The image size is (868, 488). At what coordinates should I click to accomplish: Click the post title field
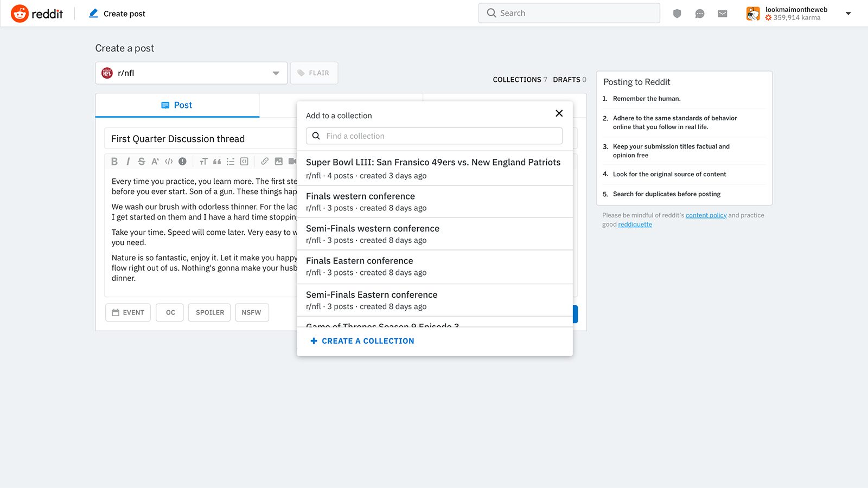(x=201, y=139)
